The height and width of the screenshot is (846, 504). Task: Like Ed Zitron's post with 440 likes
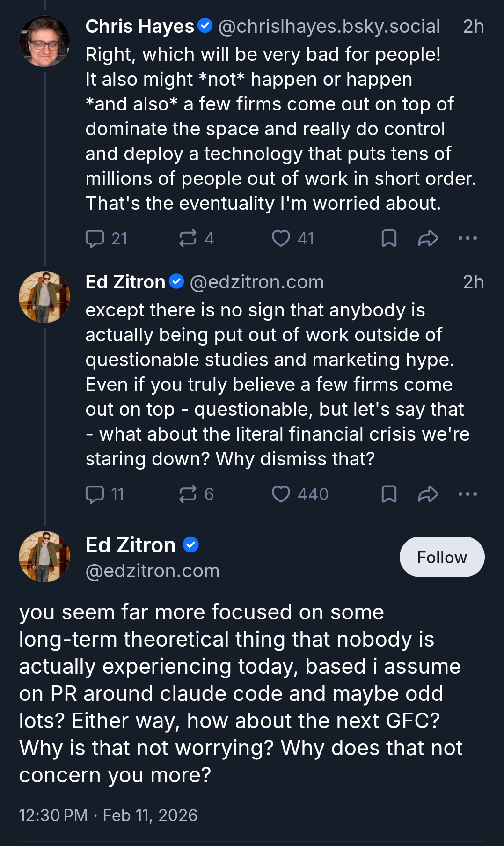[x=281, y=494]
